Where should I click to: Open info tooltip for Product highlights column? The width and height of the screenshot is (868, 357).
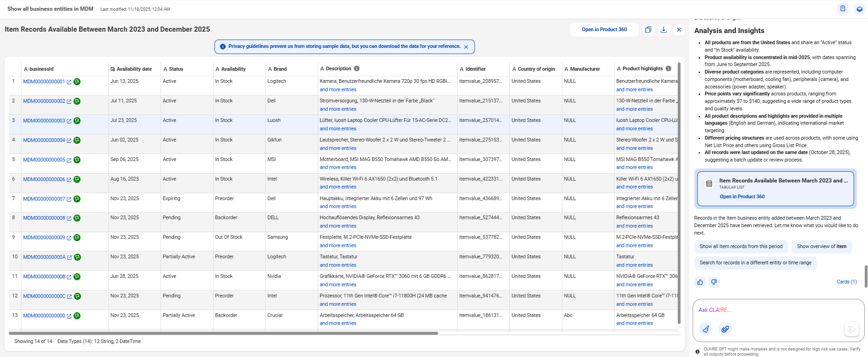(668, 68)
